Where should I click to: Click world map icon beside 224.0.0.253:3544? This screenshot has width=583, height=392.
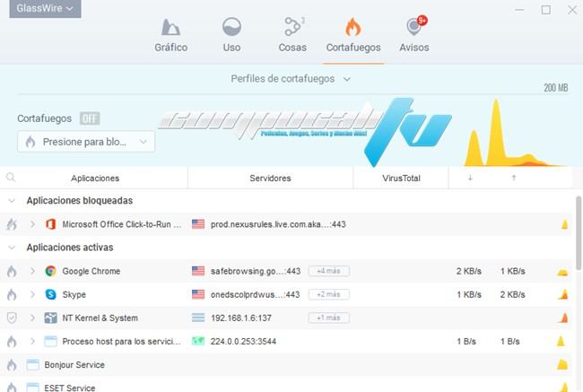click(x=198, y=341)
